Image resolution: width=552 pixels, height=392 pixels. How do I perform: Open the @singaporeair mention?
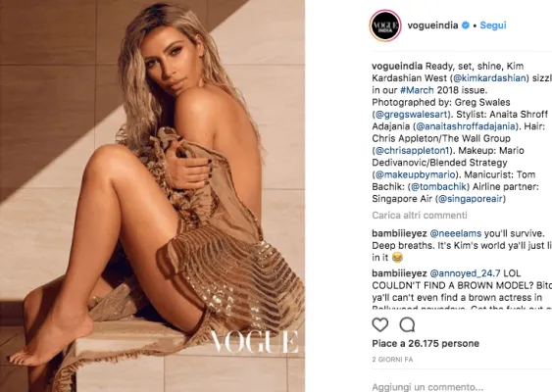coord(471,199)
